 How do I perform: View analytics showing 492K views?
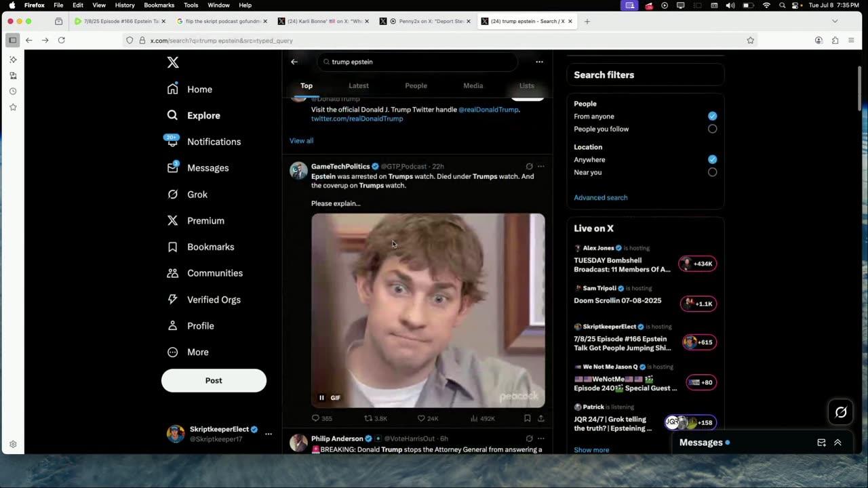(483, 419)
